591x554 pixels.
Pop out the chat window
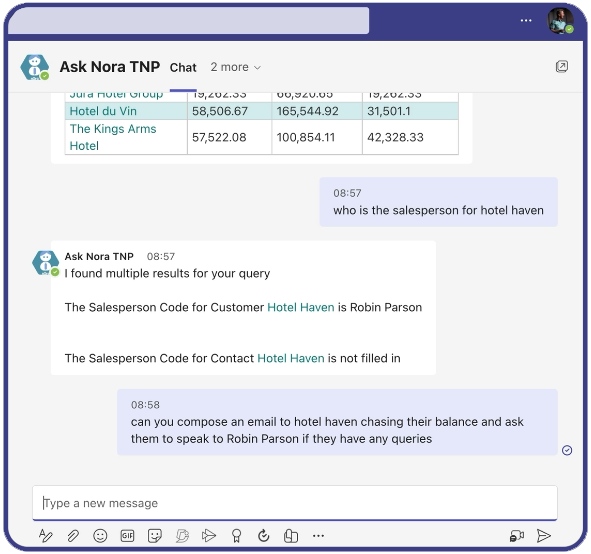(x=562, y=66)
